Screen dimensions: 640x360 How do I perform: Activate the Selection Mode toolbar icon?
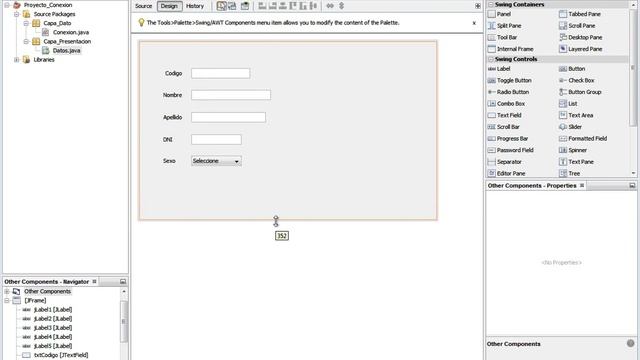(x=221, y=6)
